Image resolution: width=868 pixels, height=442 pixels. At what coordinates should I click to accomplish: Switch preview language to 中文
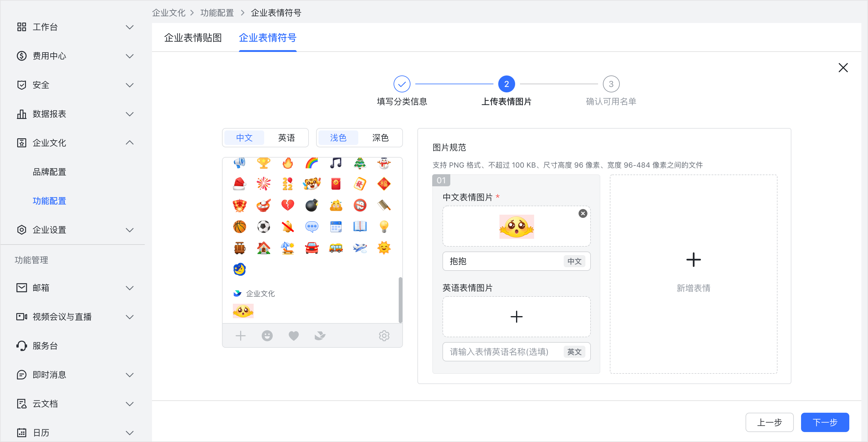click(x=244, y=138)
